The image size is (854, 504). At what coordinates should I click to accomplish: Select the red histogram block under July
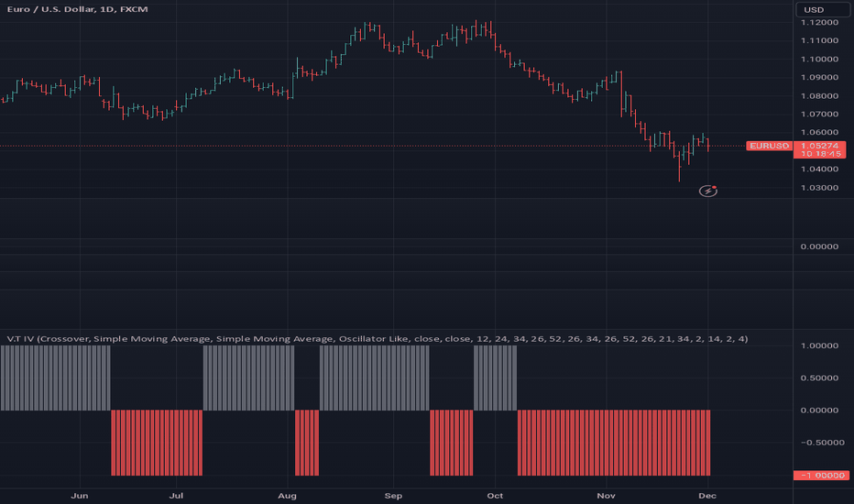[x=157, y=443]
